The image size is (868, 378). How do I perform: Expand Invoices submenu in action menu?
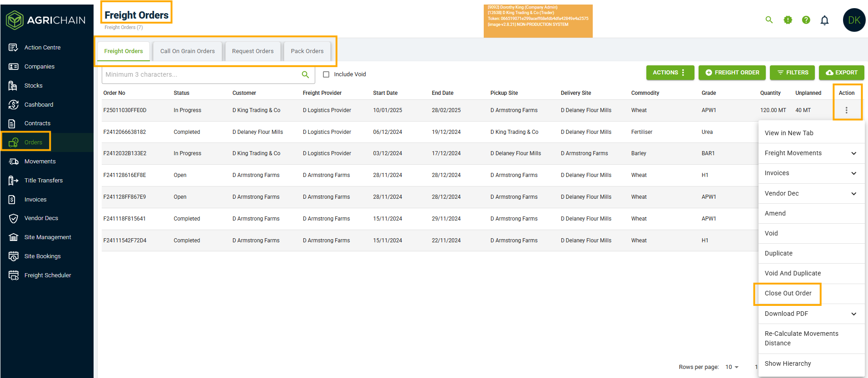tap(854, 173)
